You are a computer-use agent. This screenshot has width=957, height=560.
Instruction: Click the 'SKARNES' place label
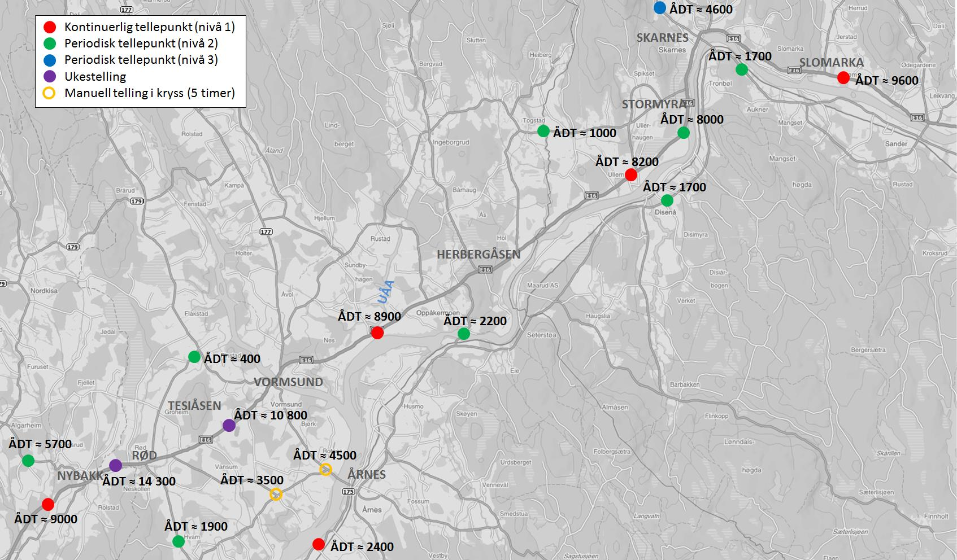663,38
